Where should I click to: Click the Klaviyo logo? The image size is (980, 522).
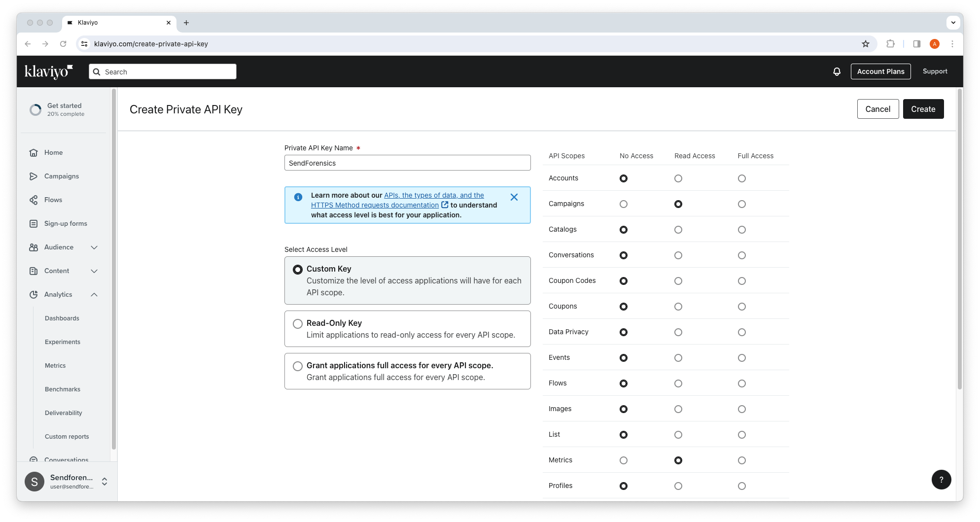(48, 71)
